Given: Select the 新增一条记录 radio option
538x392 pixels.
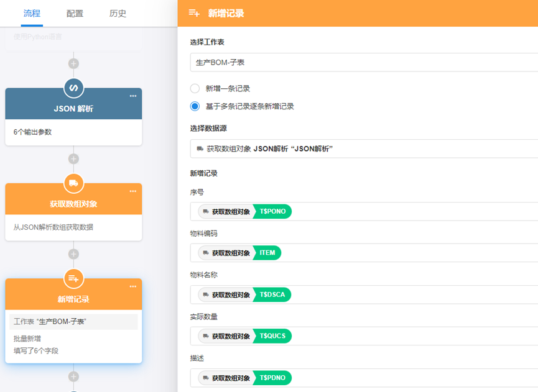Looking at the screenshot, I should (195, 89).
